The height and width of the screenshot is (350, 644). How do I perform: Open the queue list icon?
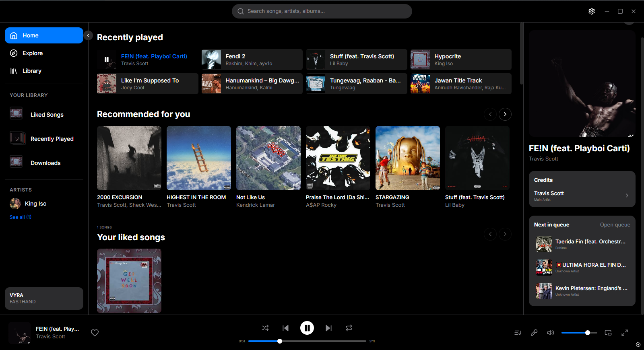[518, 333]
